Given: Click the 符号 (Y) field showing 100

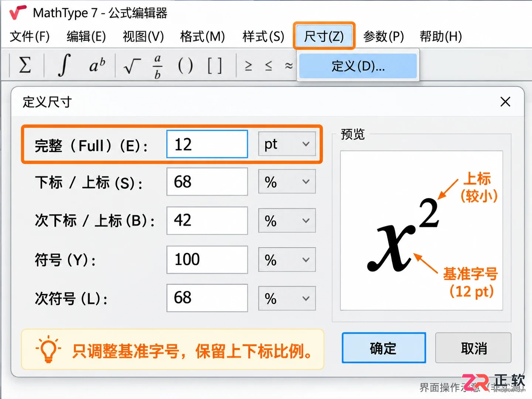Looking at the screenshot, I should [207, 260].
